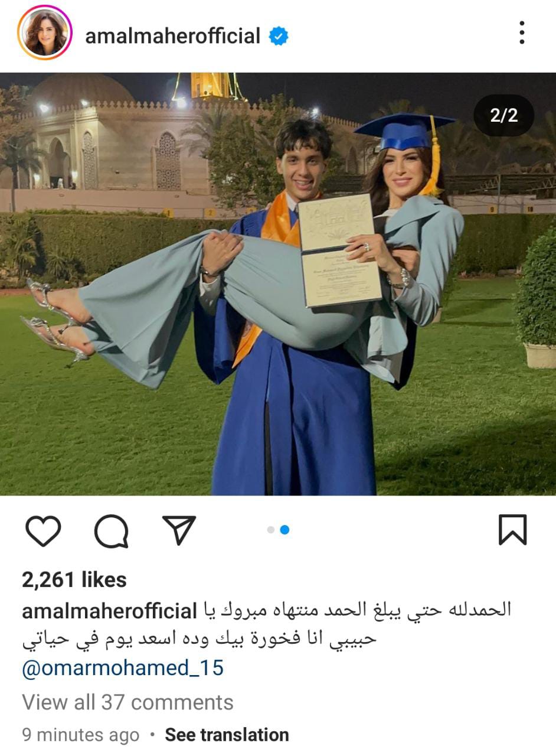Click See translation
556x756 pixels.
227,735
